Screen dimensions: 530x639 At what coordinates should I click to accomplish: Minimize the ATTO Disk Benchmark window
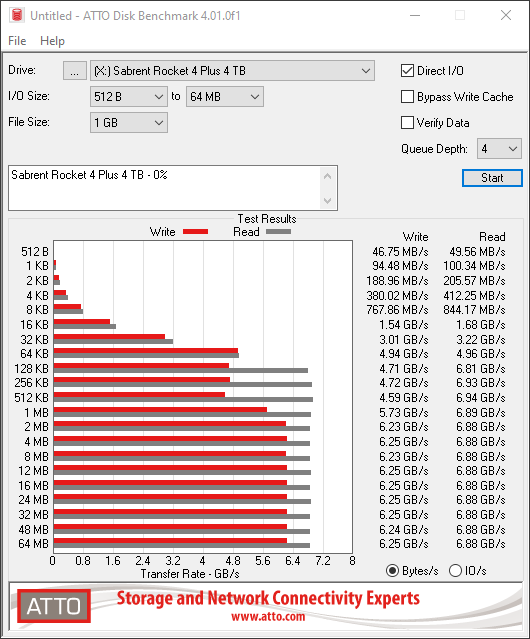(415, 15)
